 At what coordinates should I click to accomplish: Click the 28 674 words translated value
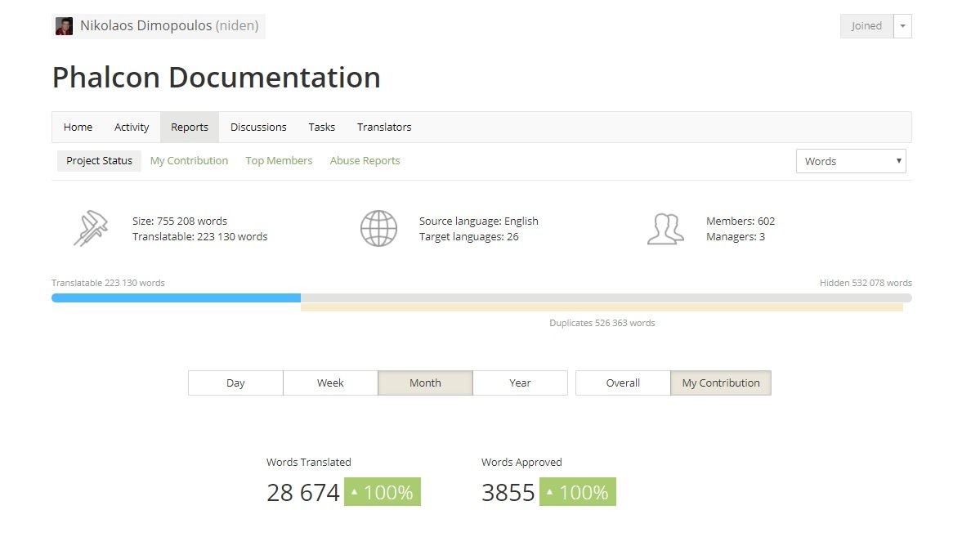tap(303, 493)
